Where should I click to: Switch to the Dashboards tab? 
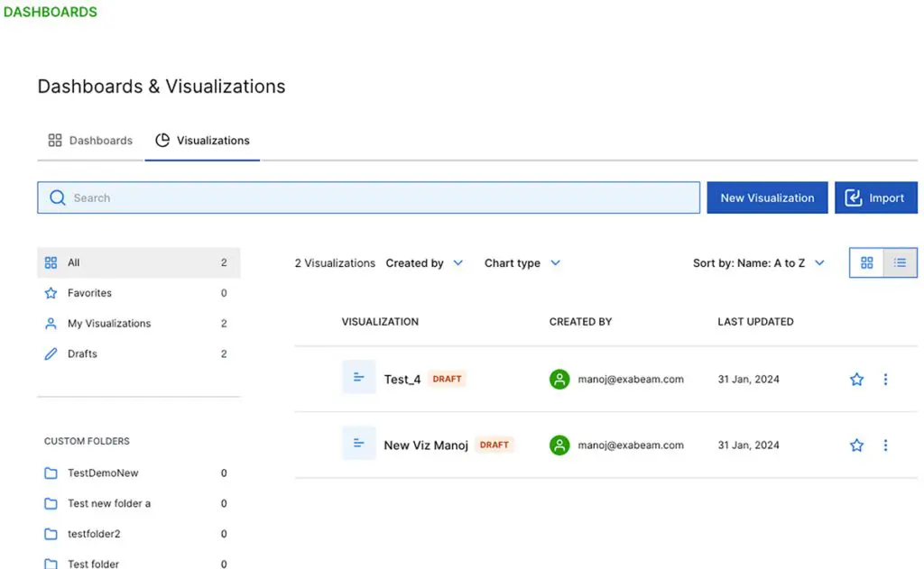click(x=91, y=141)
